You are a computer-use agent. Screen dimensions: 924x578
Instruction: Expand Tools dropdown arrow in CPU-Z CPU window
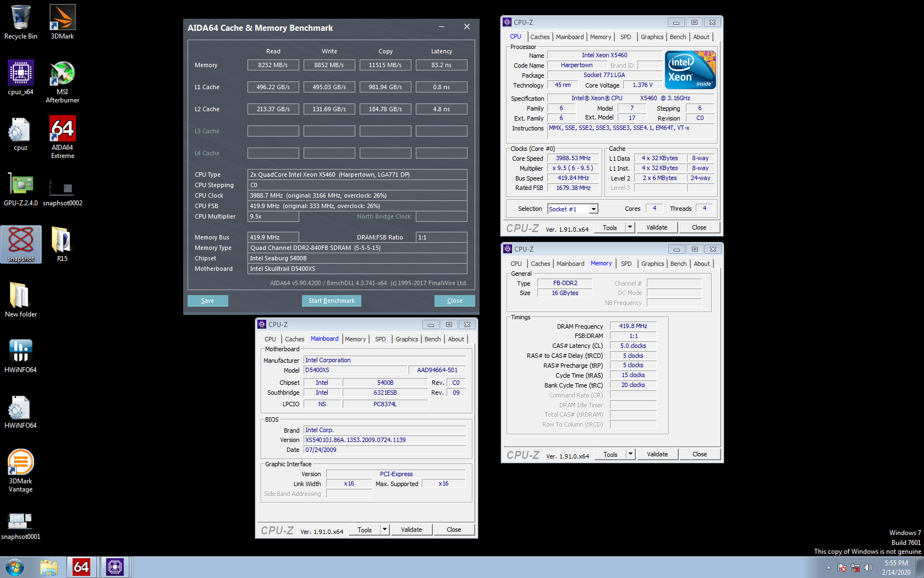pyautogui.click(x=630, y=227)
